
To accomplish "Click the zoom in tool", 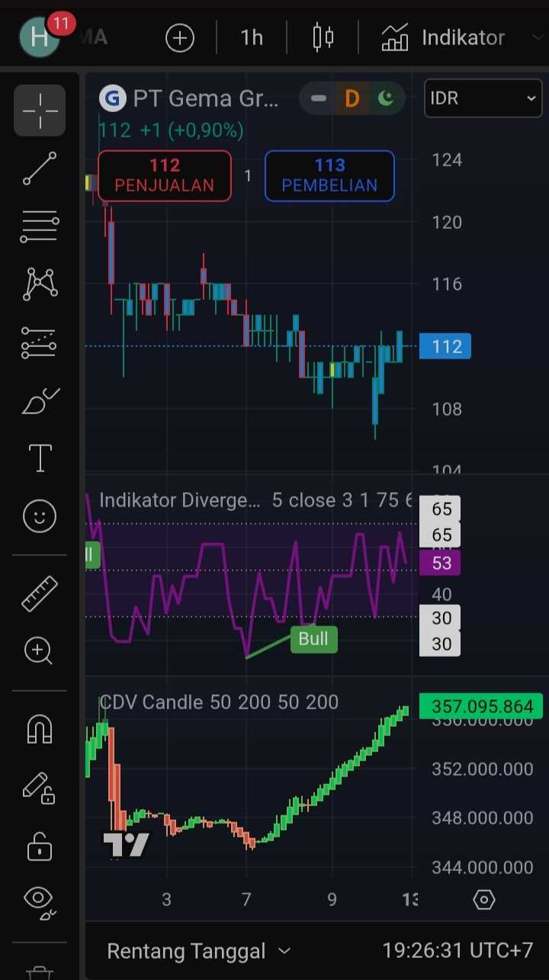I will 40,651.
